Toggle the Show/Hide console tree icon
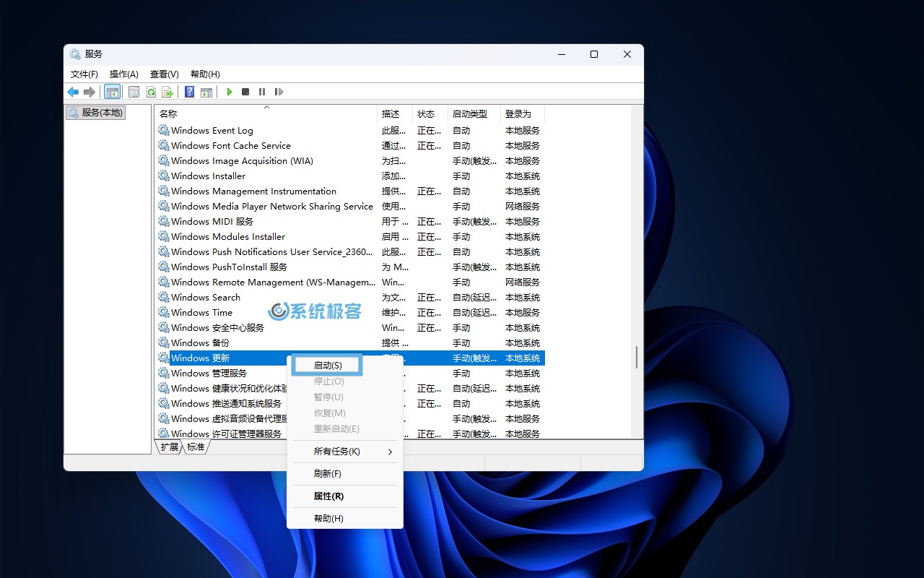The height and width of the screenshot is (578, 924). tap(112, 92)
